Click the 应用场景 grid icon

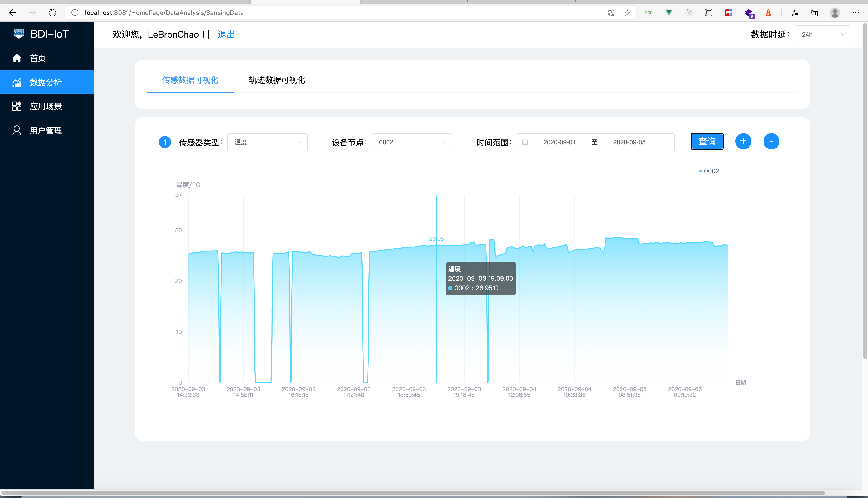click(x=17, y=106)
